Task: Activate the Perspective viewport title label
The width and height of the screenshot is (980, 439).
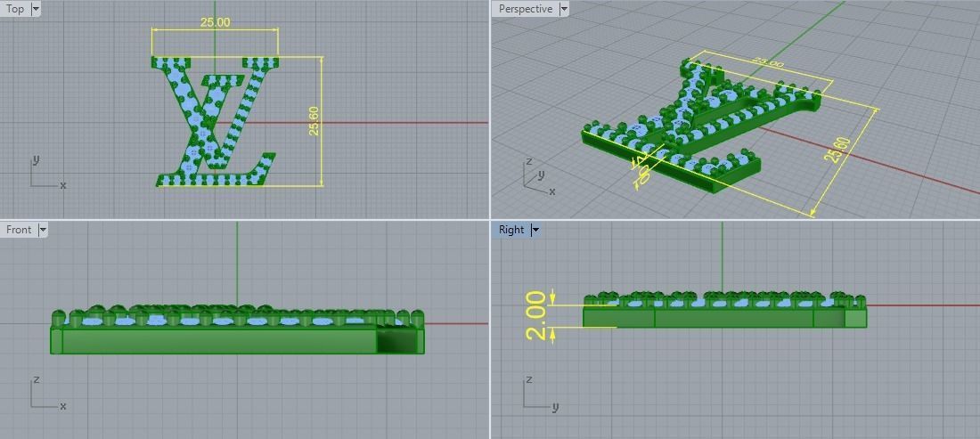Action: tap(526, 9)
